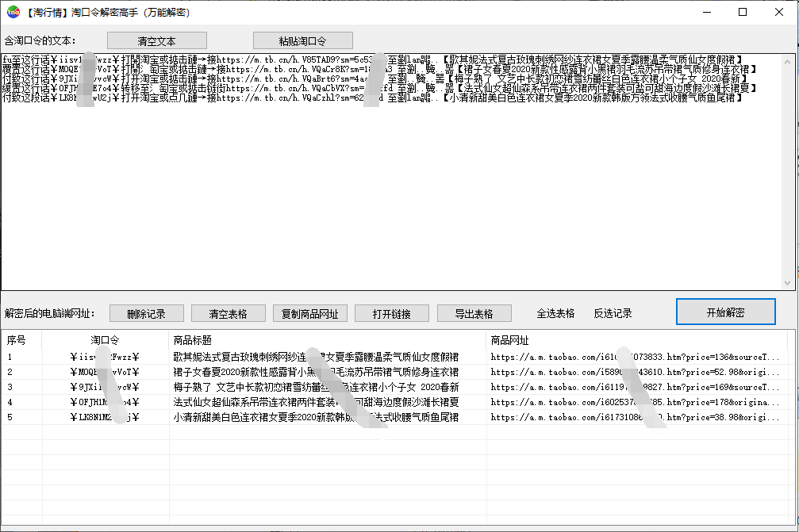Click the 淘口令 cell starting ￥OFJH
This screenshot has height=532, width=799.
click(x=105, y=402)
